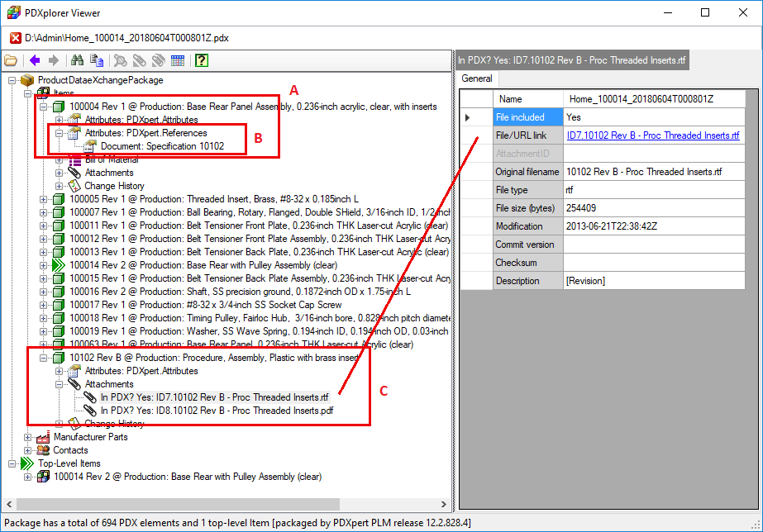The image size is (763, 532).
Task: Click the 'Yes' value cell
Action: click(x=654, y=117)
